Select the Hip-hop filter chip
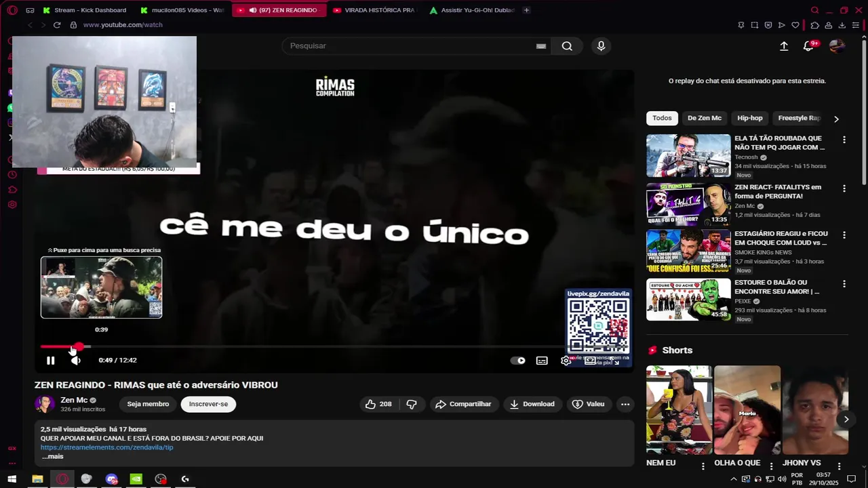Image resolution: width=868 pixels, height=488 pixels. (750, 118)
